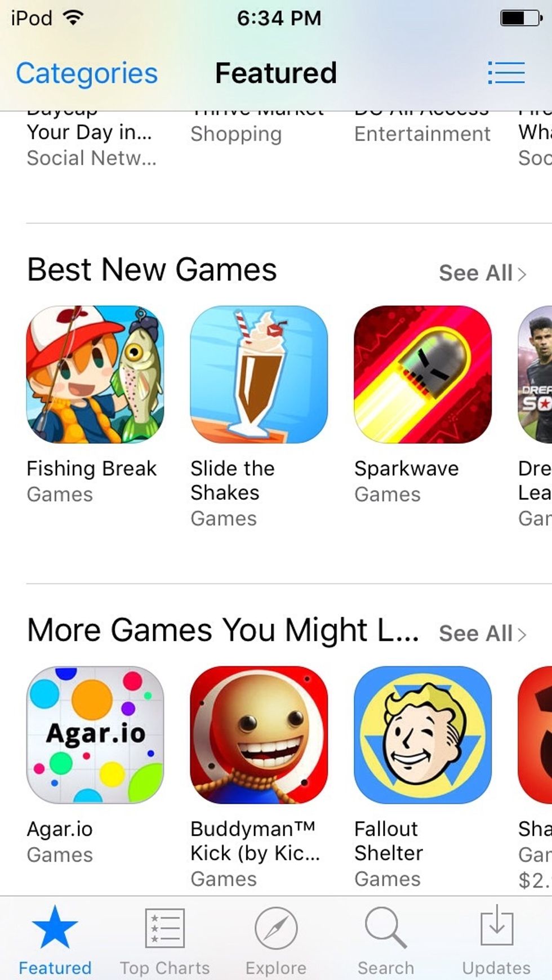This screenshot has height=980, width=552.
Task: Select the Agar.io app icon
Action: pos(95,735)
